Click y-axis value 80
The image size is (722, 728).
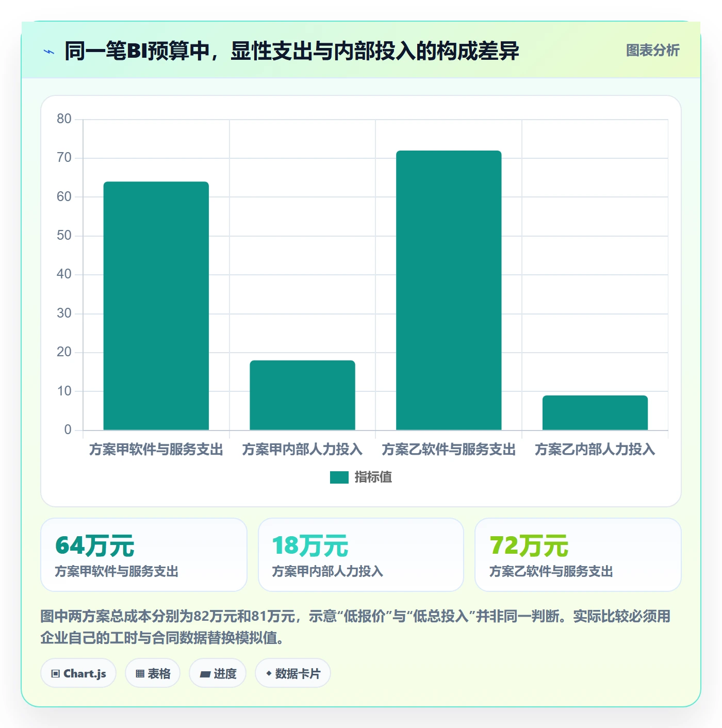[x=64, y=119]
